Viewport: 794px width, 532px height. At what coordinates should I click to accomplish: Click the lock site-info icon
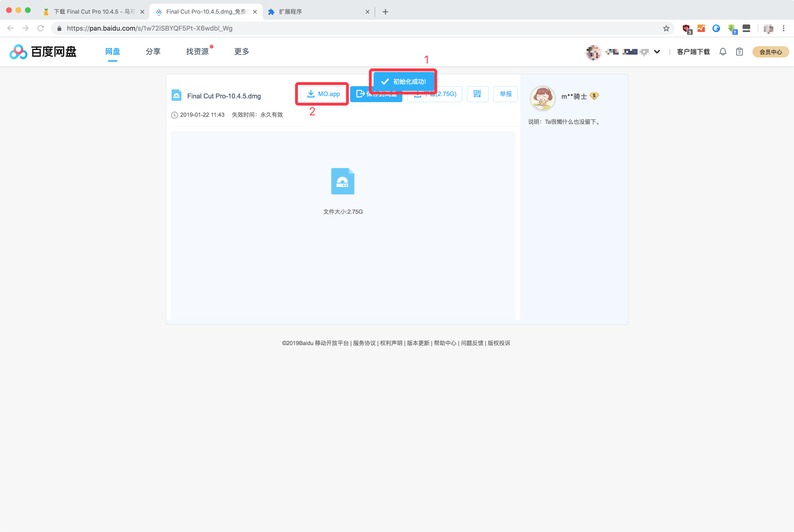[x=59, y=28]
